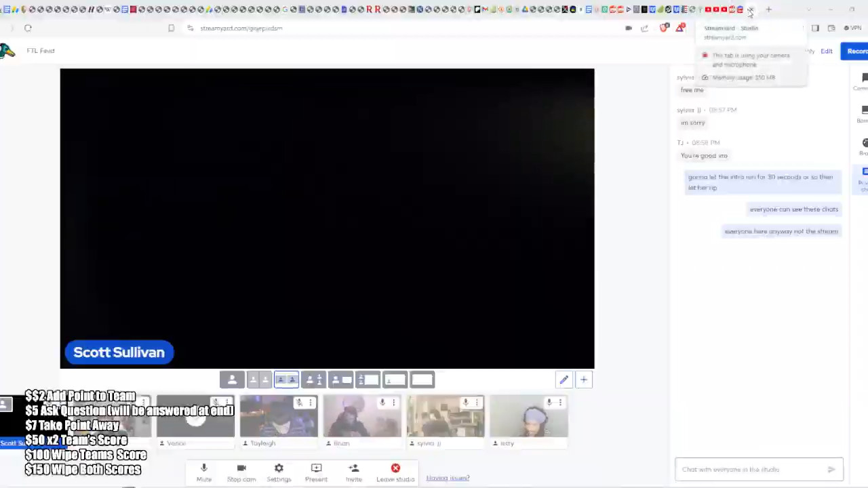Select the highlighted two-person group layout
The width and height of the screenshot is (868, 488).
tap(286, 380)
